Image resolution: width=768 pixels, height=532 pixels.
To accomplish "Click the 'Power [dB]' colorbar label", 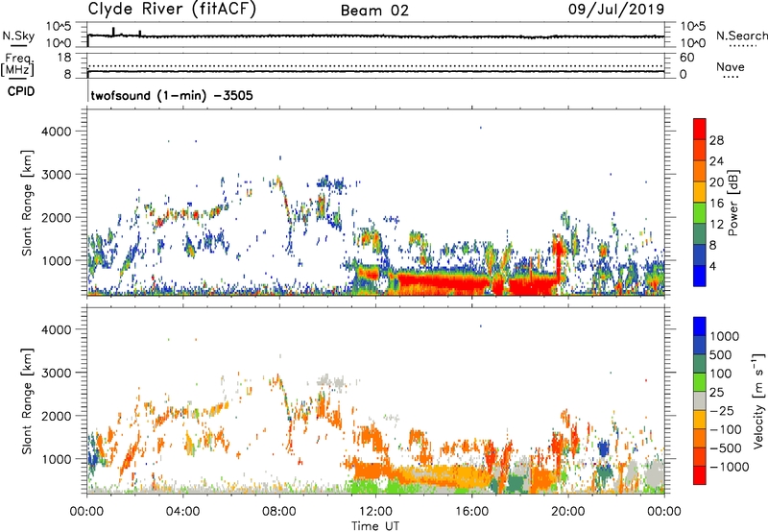I will 732,203.
